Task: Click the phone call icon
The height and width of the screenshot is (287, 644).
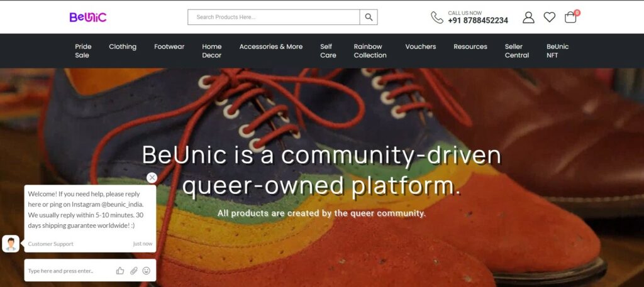Action: 436,17
